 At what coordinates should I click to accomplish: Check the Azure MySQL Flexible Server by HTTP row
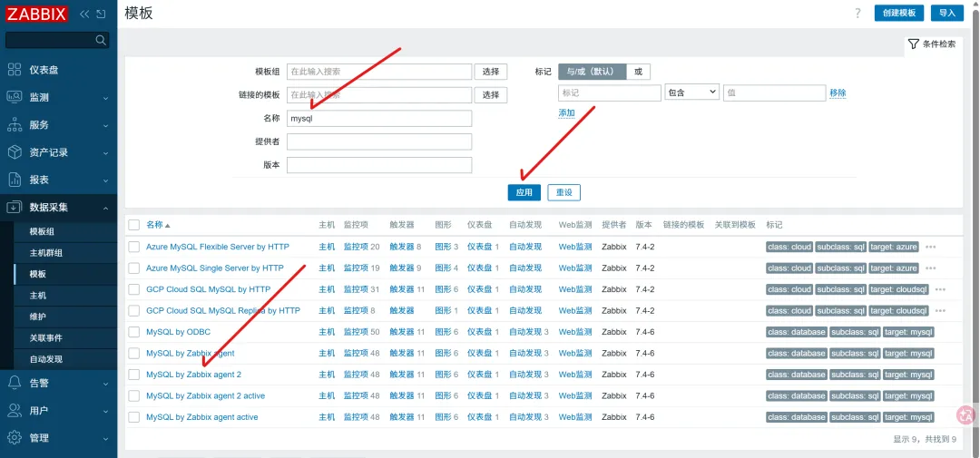[133, 247]
